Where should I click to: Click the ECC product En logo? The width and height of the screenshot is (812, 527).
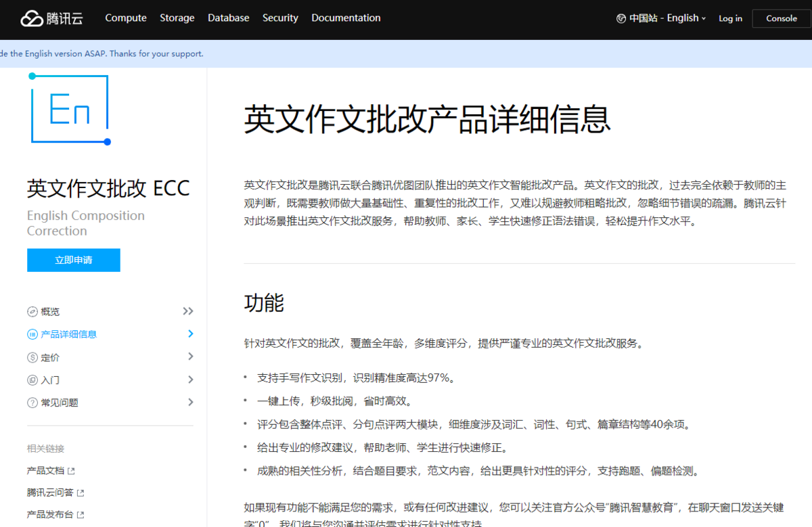tap(70, 109)
